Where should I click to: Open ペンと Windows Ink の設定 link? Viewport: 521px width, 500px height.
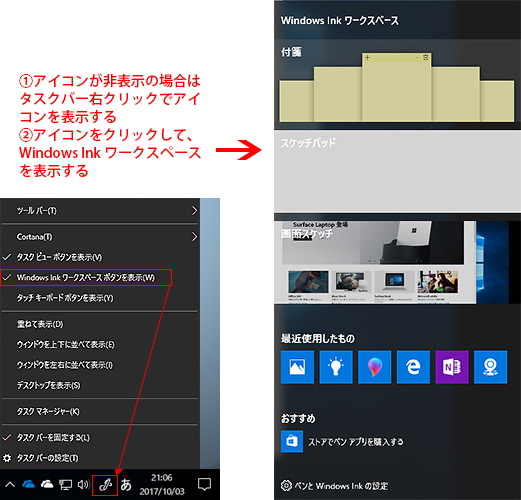click(x=341, y=486)
